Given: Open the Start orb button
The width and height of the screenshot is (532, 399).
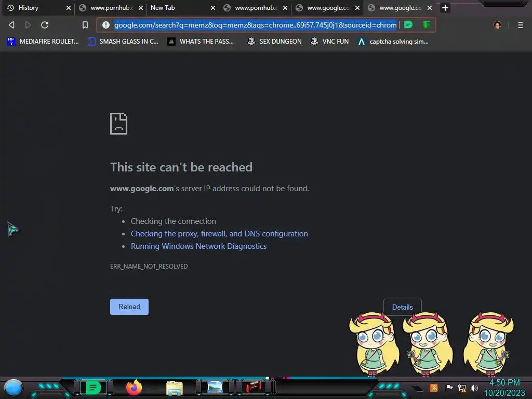Looking at the screenshot, I should [x=14, y=388].
